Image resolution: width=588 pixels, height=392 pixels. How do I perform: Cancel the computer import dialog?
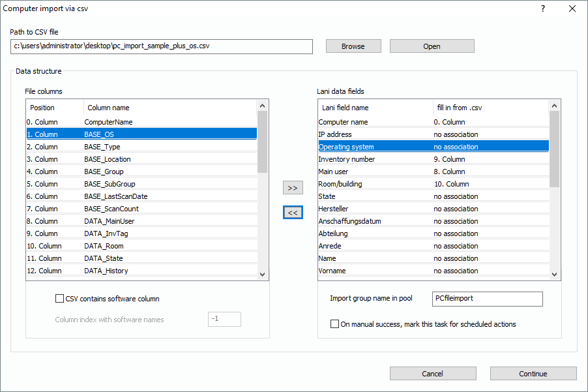(x=432, y=374)
